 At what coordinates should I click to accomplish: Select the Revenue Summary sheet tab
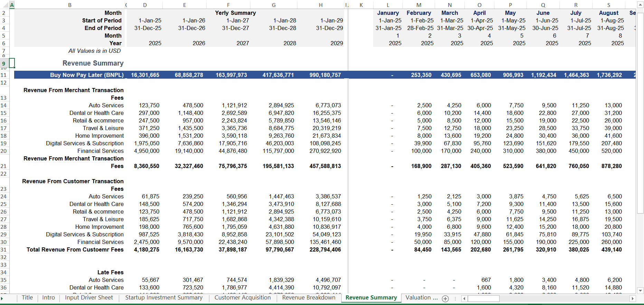pyautogui.click(x=371, y=298)
